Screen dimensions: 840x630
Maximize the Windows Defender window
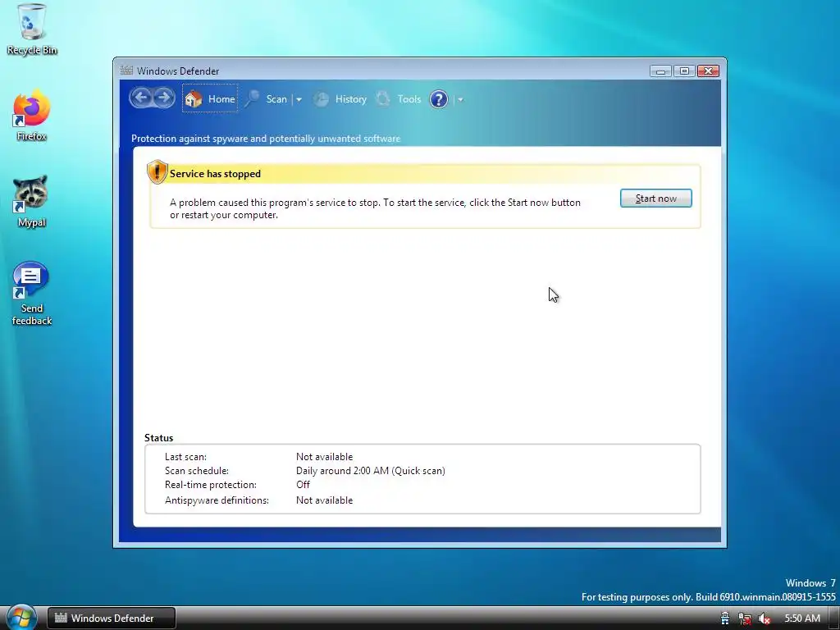[684, 71]
